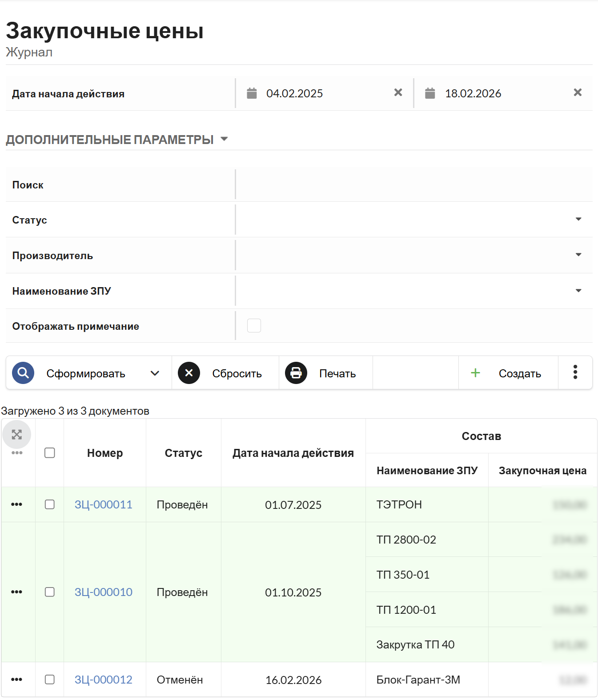598x700 pixels.
Task: Click the Статус table column header
Action: [x=184, y=453]
